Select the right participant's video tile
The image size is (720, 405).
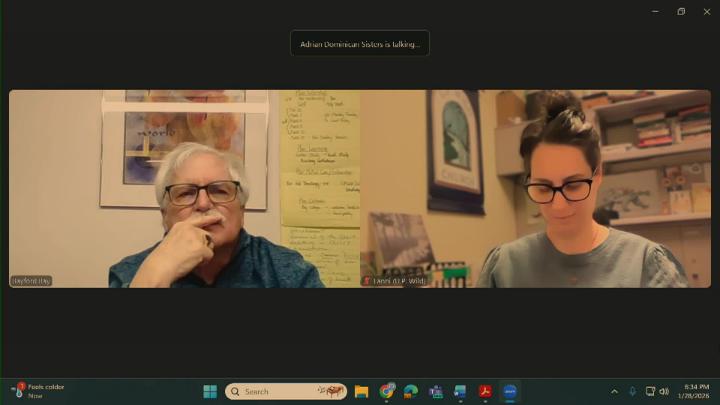coord(535,189)
